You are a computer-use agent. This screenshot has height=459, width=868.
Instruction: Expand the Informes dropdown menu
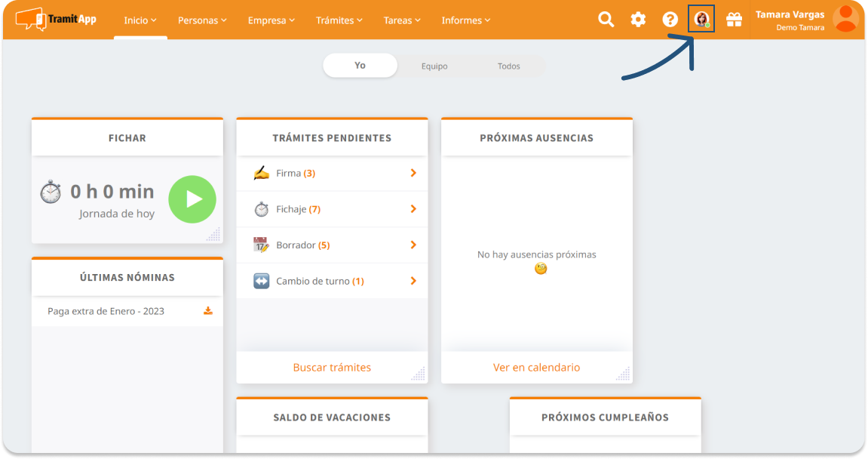(465, 20)
